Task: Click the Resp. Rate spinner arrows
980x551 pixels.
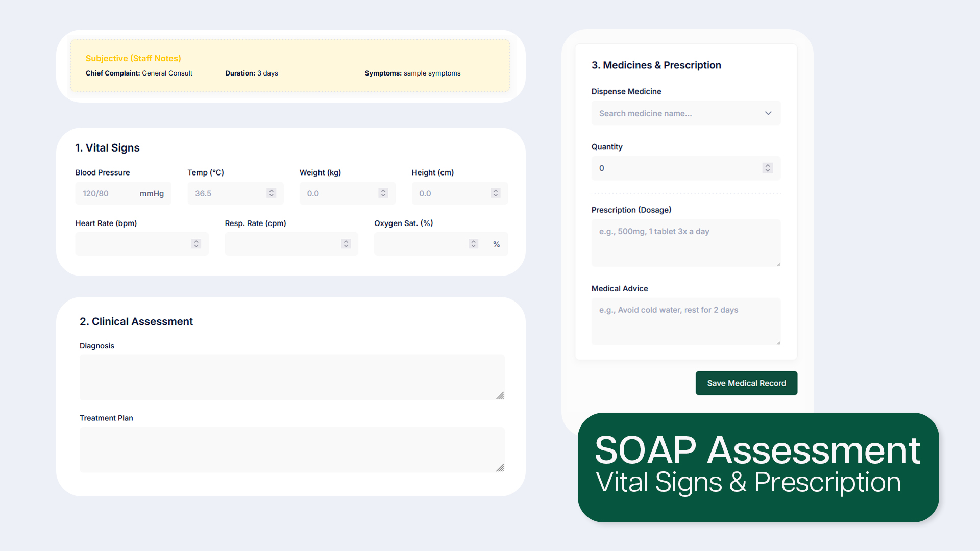Action: [x=346, y=244]
